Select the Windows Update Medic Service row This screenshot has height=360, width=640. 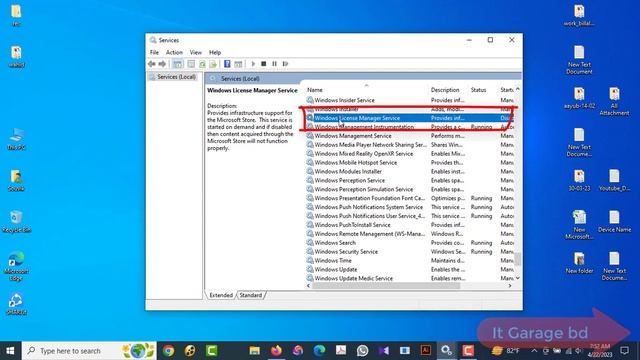pyautogui.click(x=410, y=278)
